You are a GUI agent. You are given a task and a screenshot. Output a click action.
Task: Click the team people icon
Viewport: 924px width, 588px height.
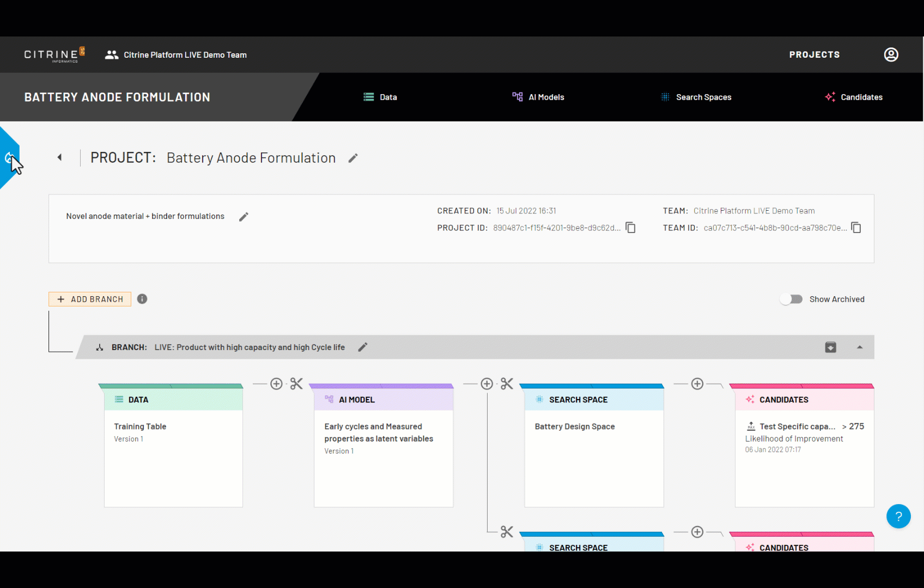pos(112,55)
